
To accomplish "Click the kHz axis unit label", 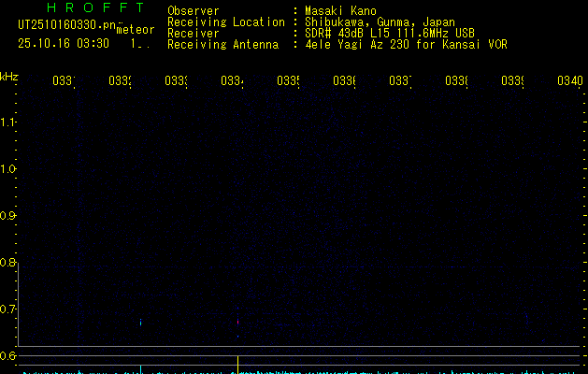I will (9, 77).
